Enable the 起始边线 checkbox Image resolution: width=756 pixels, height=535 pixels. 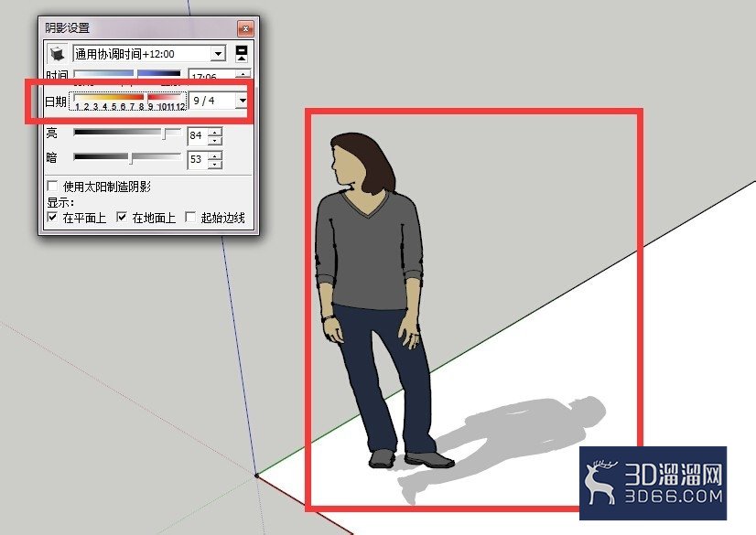191,217
